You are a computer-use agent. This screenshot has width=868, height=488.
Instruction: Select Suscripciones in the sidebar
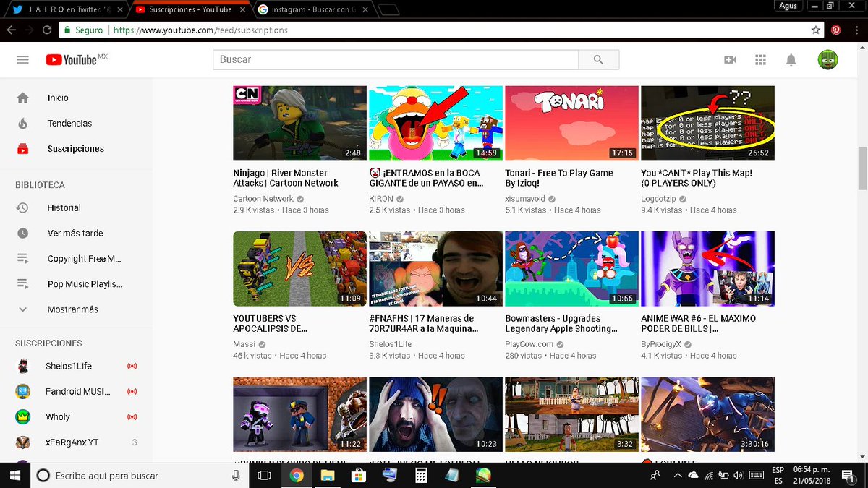pyautogui.click(x=76, y=149)
